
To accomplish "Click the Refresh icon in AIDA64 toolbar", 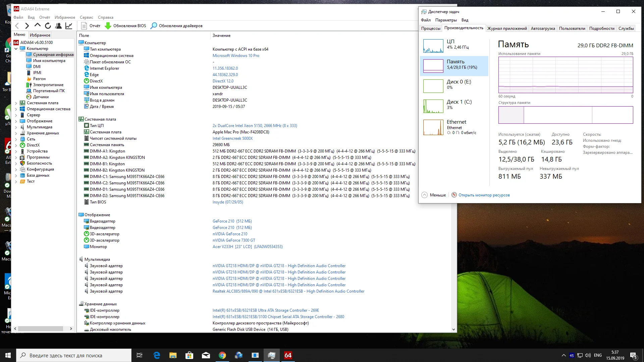I will (48, 26).
